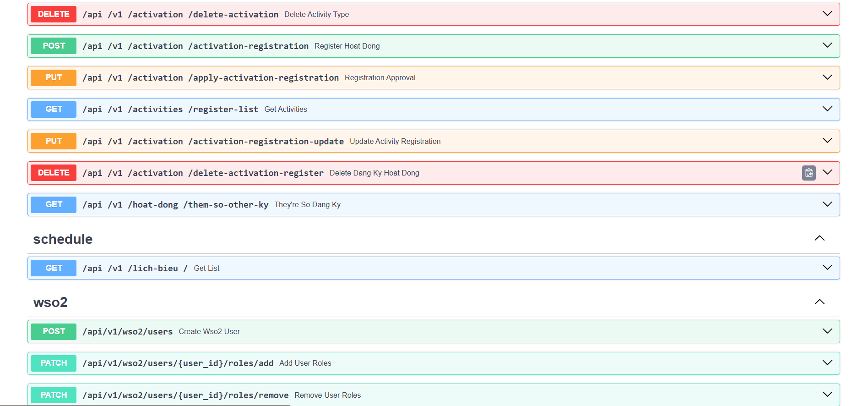Expand GET them-so-other-ky chevron
Screen dimensions: 868x406
click(x=827, y=204)
